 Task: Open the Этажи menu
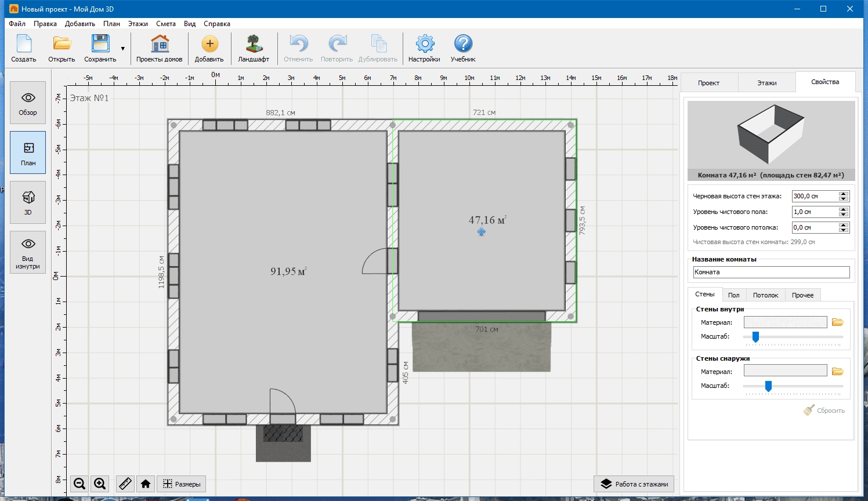(x=138, y=24)
